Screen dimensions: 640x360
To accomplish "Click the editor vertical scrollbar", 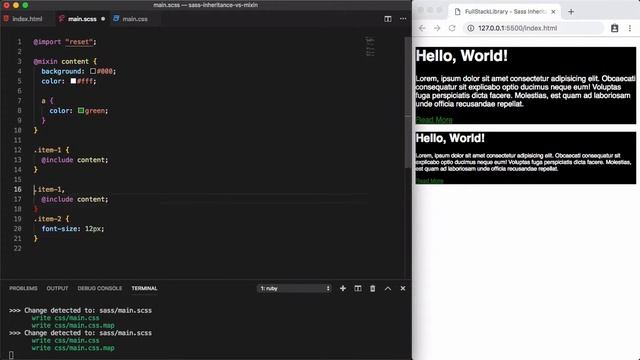I will click(408, 102).
